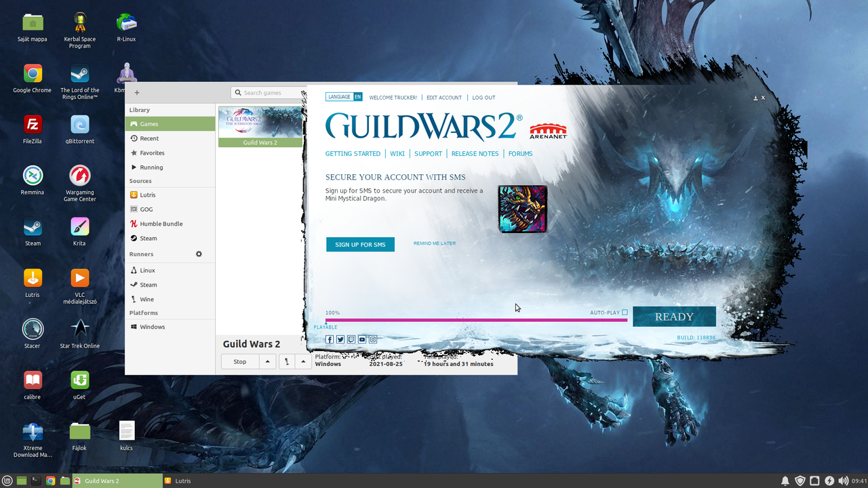Select Humble Bundle under Sources
Screen dimensions: 868x488
[x=170, y=224]
